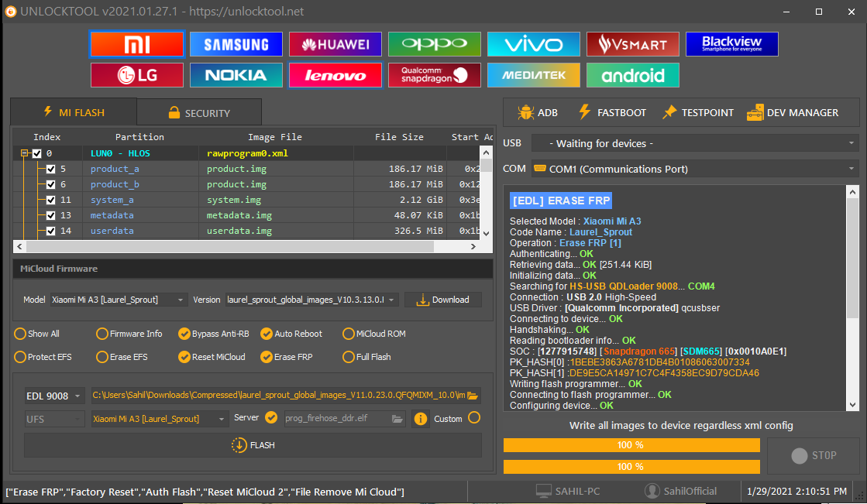
Task: Select the Qualcomm Snapdragon logo
Action: 435,75
